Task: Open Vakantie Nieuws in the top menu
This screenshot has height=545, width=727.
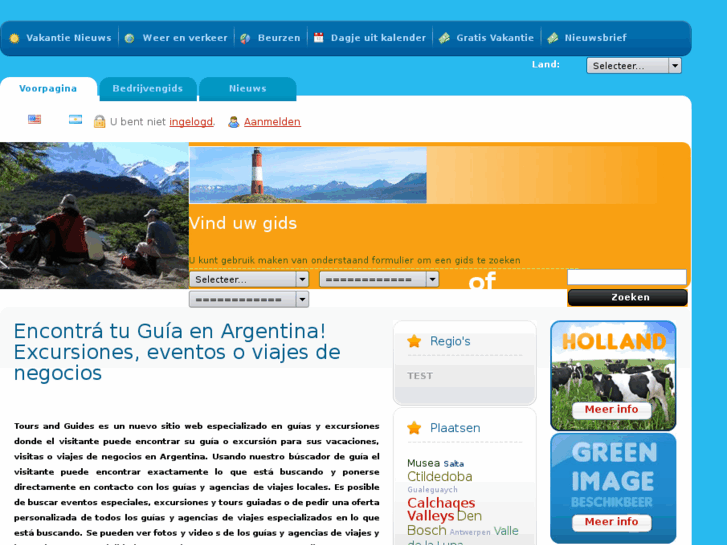Action: pos(69,38)
